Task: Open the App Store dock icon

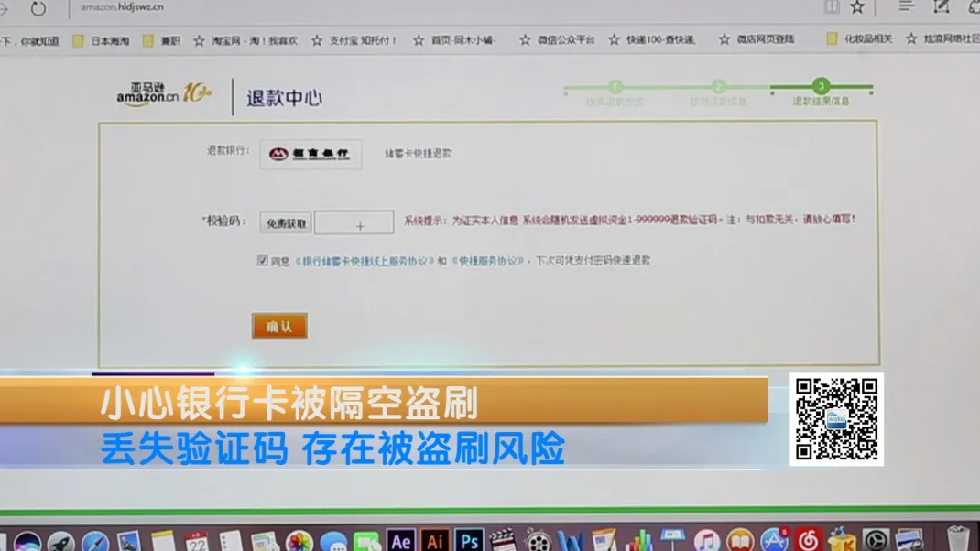Action: coord(774,540)
